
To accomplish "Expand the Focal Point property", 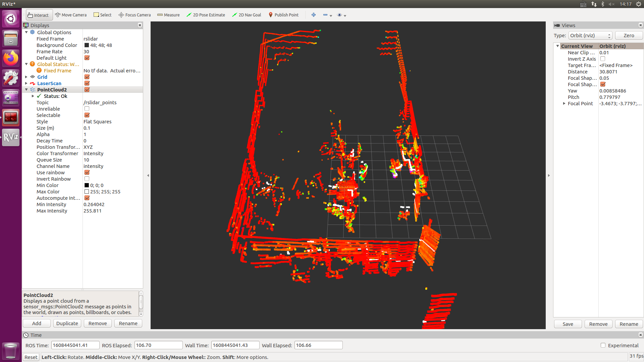I will point(564,104).
